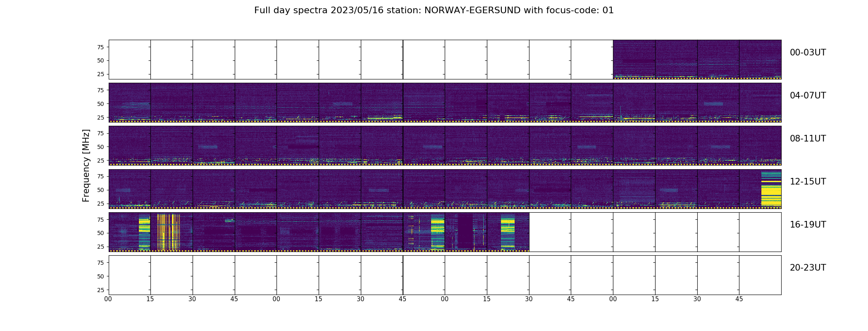Click the last colored spectrogram panel in 16-19UT row
Viewport: 868px width, 331px height.
508,232
